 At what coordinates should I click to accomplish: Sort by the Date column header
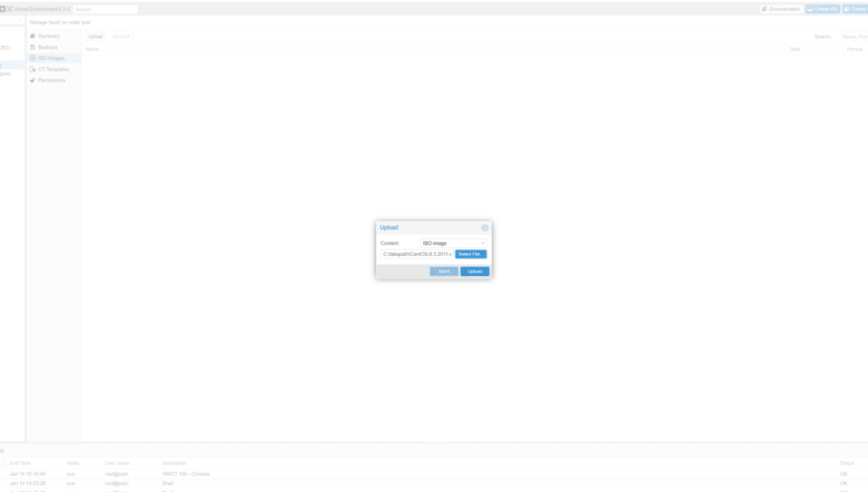click(815, 49)
